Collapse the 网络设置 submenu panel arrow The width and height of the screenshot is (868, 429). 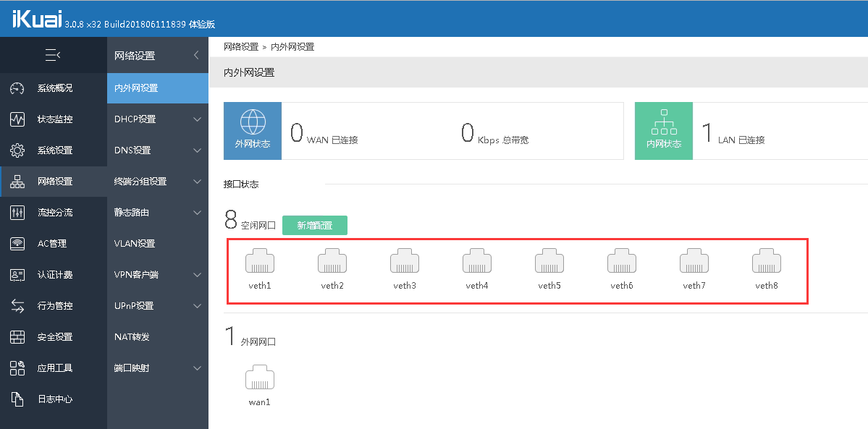click(196, 55)
